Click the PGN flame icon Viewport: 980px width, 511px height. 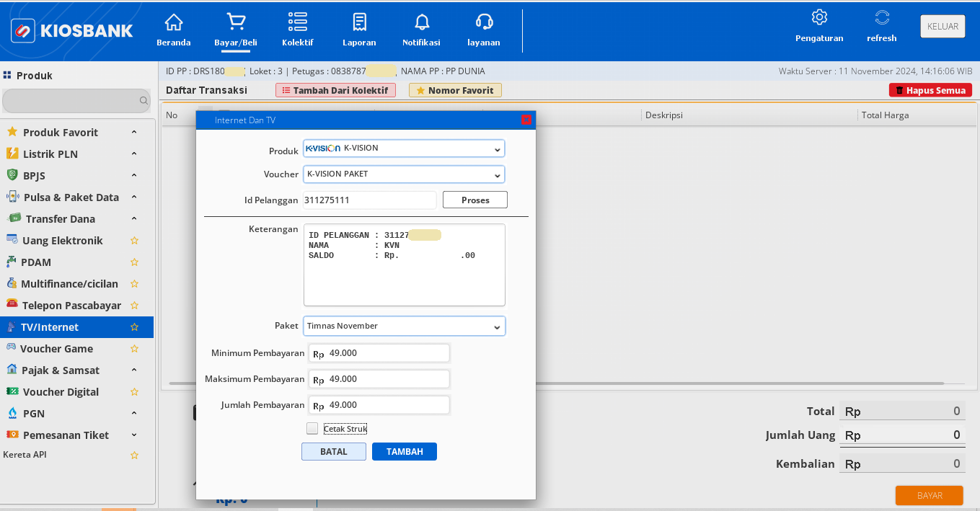(12, 413)
